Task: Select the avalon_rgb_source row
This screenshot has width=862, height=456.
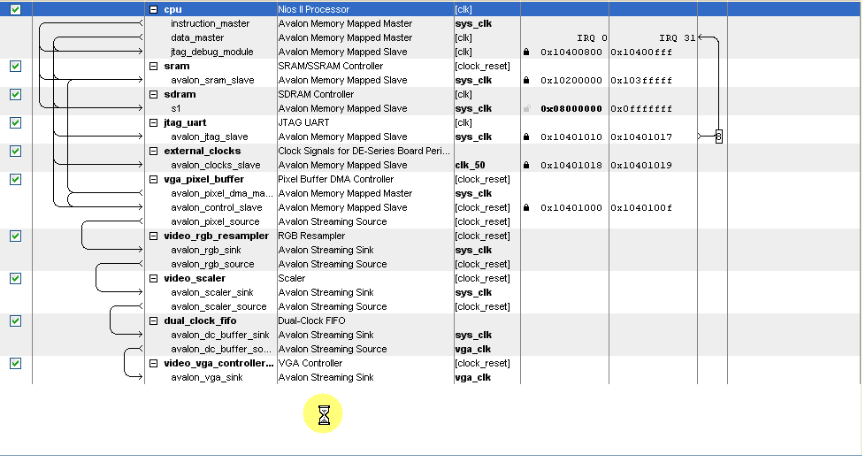Action: point(212,264)
